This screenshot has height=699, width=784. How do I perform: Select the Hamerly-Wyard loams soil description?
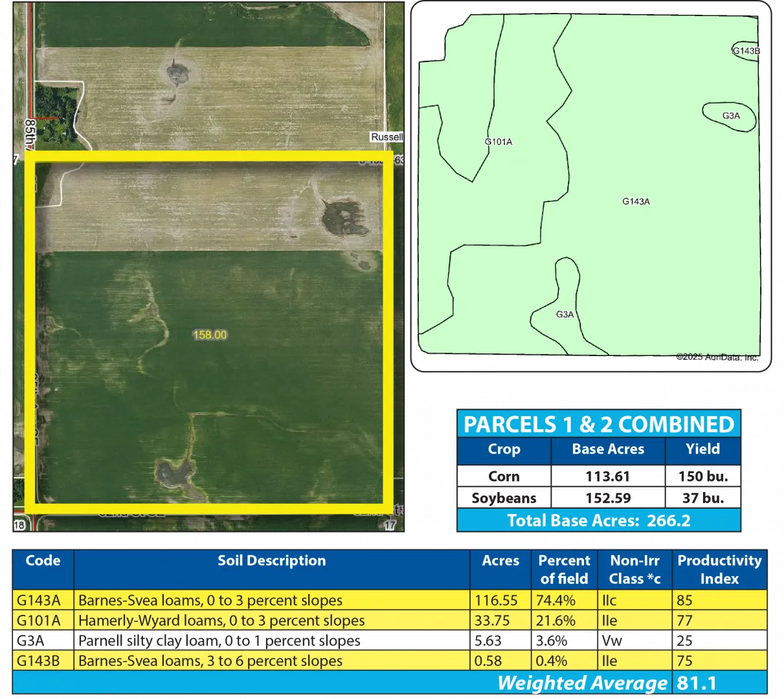(x=221, y=621)
